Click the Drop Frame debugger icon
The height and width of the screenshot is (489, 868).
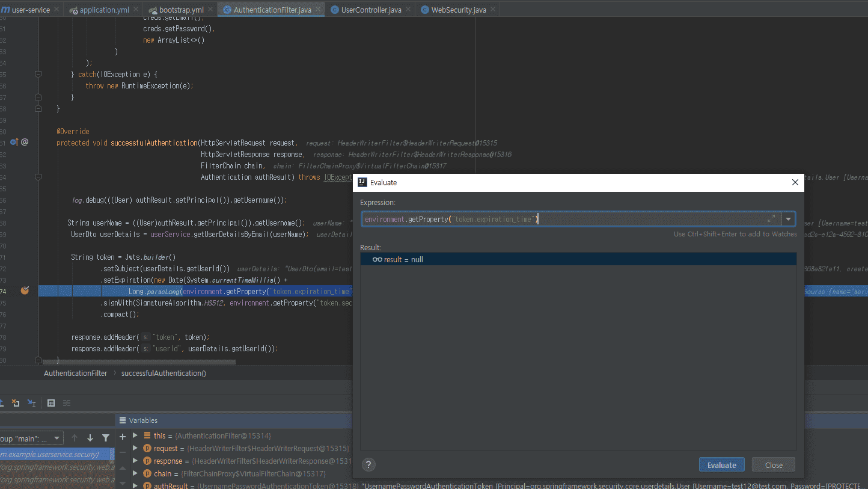16,403
